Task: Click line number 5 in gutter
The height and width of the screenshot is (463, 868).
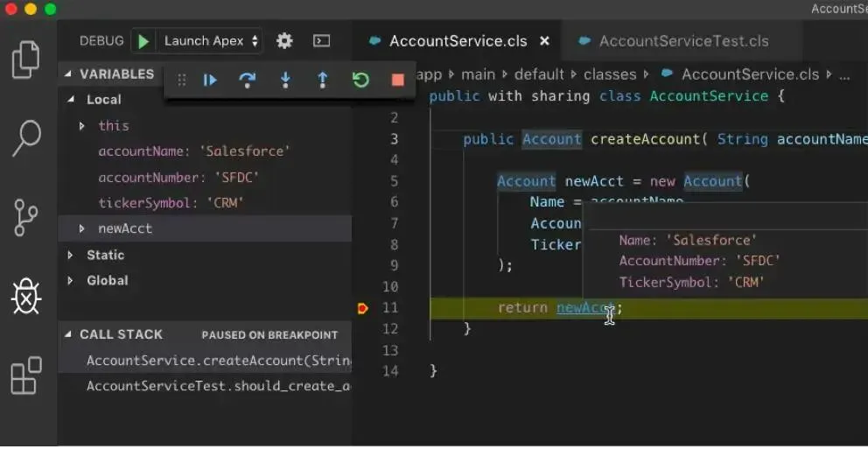Action: click(x=394, y=181)
